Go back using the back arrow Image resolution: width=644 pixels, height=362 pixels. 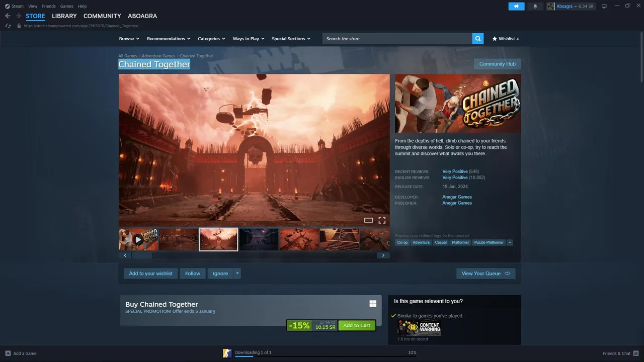(8, 16)
